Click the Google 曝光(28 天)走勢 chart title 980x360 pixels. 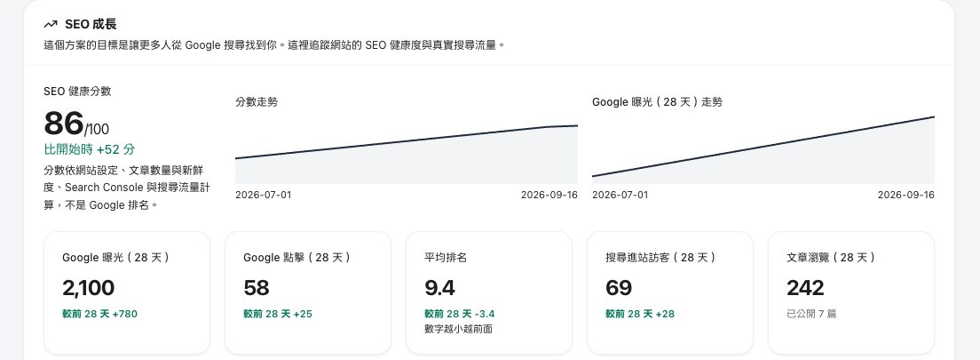coord(657,101)
